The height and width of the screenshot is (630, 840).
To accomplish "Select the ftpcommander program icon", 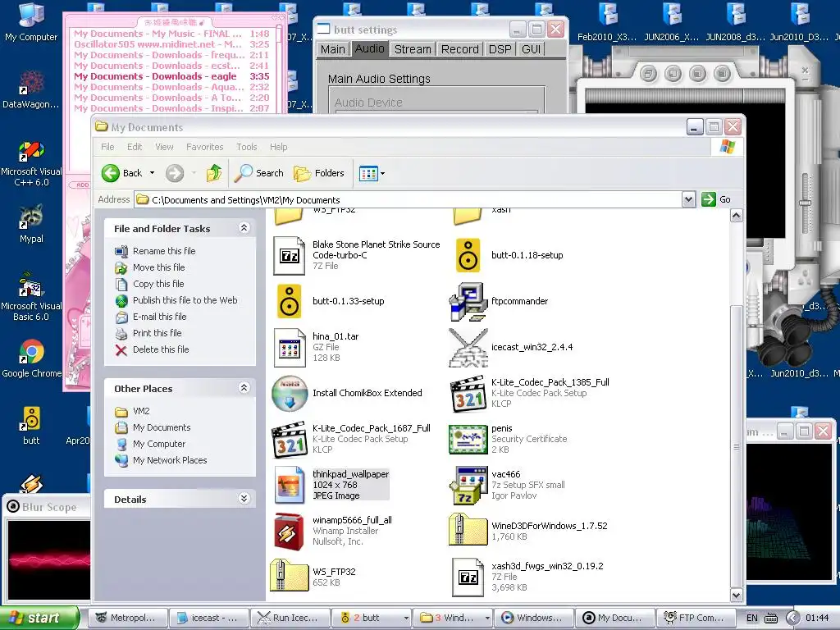I will 468,302.
